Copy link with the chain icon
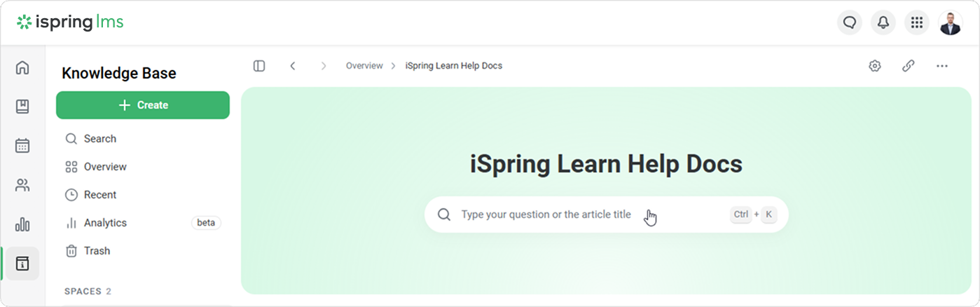 [909, 66]
